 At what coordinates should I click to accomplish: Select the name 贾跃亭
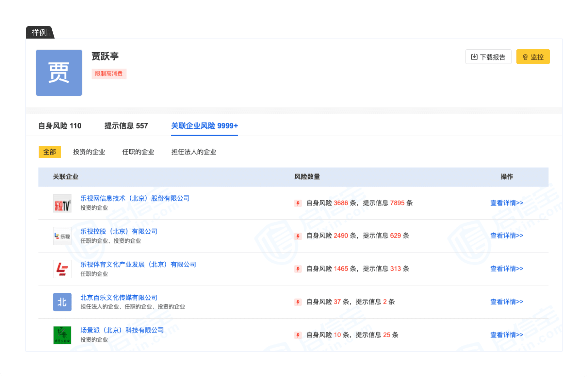point(105,56)
